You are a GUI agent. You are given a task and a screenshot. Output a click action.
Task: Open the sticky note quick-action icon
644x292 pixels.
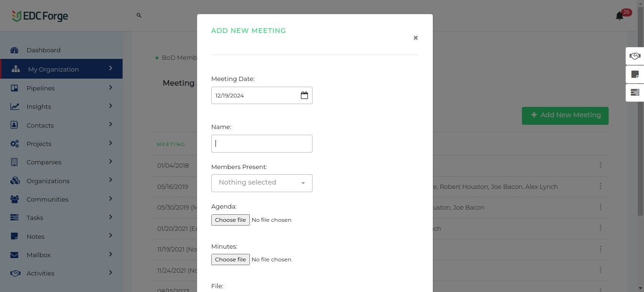click(635, 74)
